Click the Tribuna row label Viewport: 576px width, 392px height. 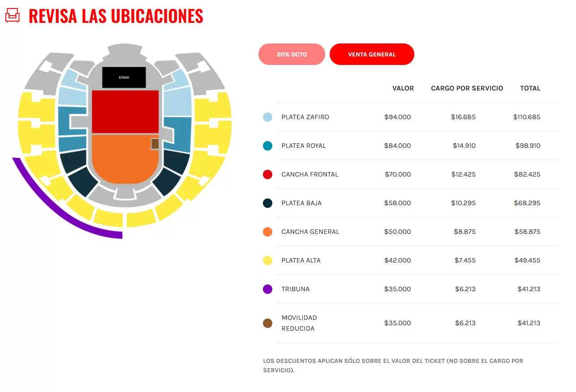295,289
